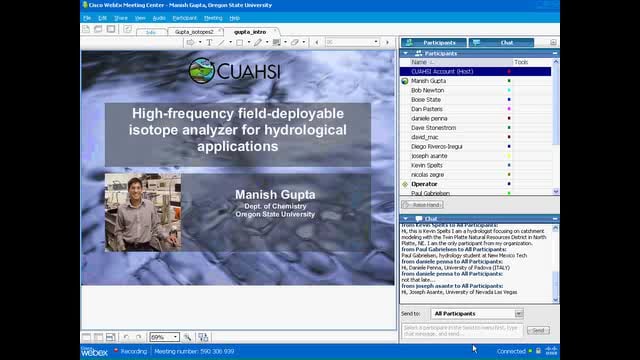Open the highlighter tool options dropdown
The image size is (640, 360).
267,42
